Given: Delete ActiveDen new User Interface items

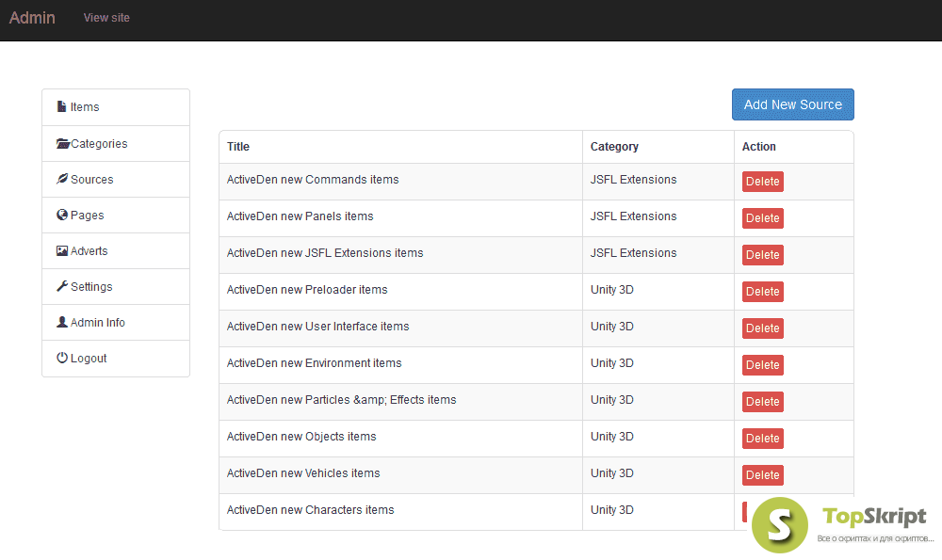Looking at the screenshot, I should [762, 328].
